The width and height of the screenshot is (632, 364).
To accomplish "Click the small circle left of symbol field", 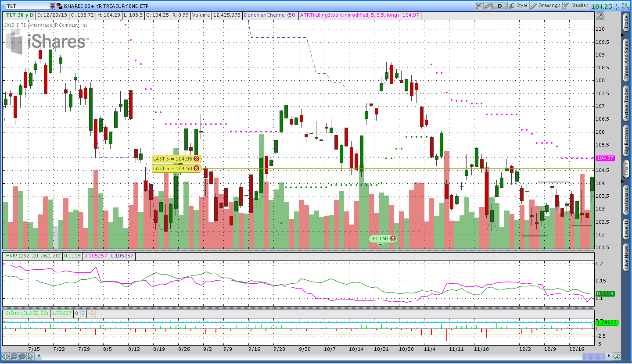I will coord(2,6).
